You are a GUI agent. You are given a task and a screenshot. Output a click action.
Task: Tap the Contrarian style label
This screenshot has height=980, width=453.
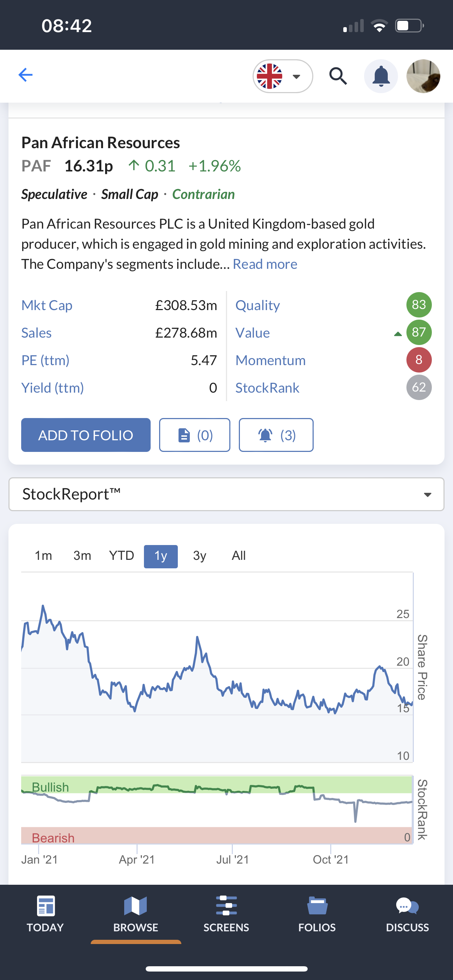(204, 194)
